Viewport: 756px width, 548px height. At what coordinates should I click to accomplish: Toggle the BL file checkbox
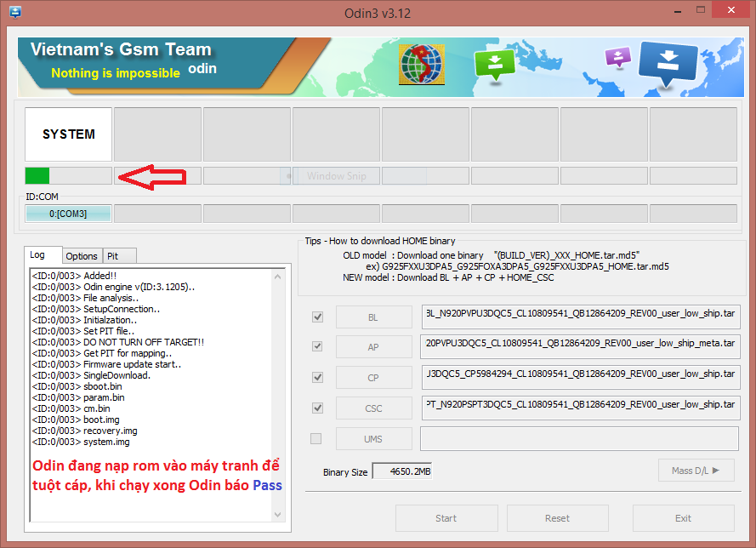(x=317, y=317)
